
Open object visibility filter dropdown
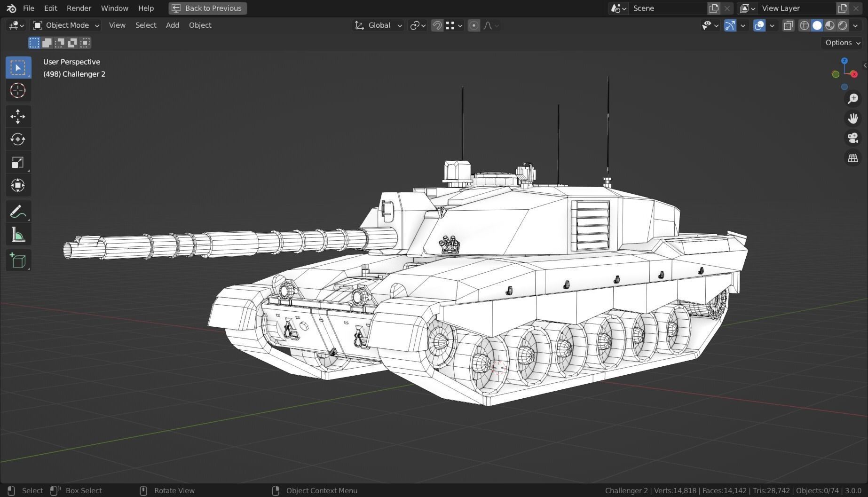[710, 25]
